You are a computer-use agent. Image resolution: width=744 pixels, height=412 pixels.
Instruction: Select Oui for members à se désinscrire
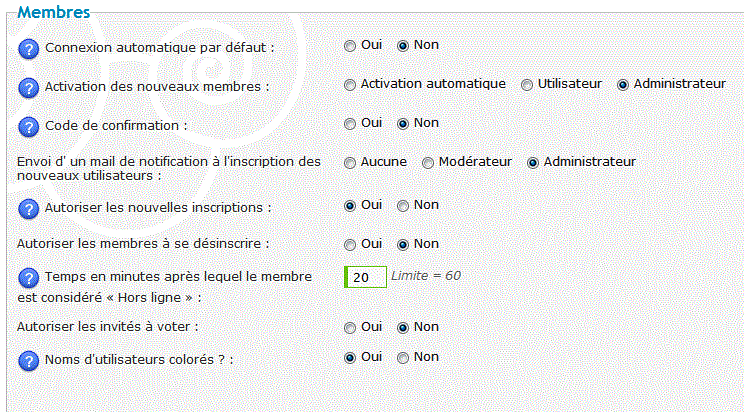click(x=350, y=245)
